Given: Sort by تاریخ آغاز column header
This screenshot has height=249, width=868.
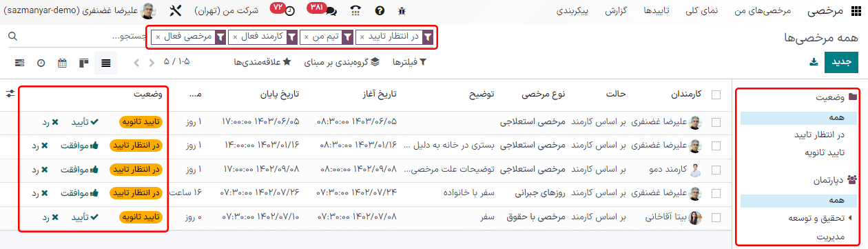Looking at the screenshot, I should pos(380,94).
